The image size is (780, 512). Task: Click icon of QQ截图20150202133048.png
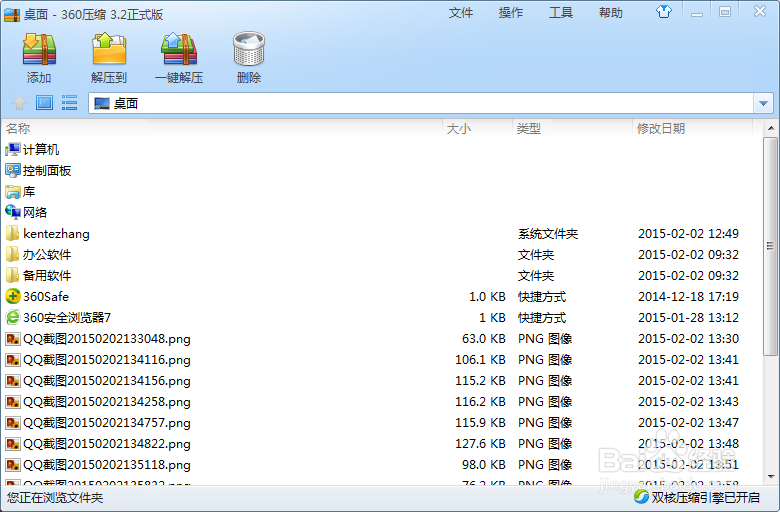pyautogui.click(x=13, y=339)
